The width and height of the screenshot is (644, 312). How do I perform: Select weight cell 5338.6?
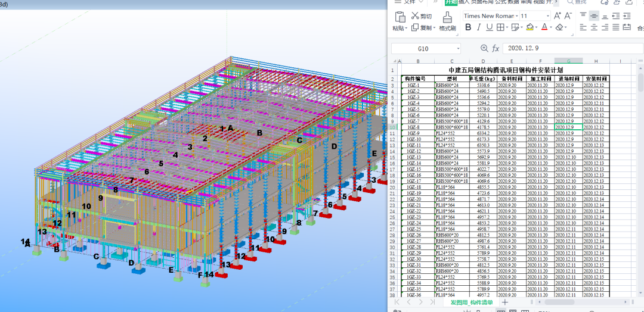483,85
